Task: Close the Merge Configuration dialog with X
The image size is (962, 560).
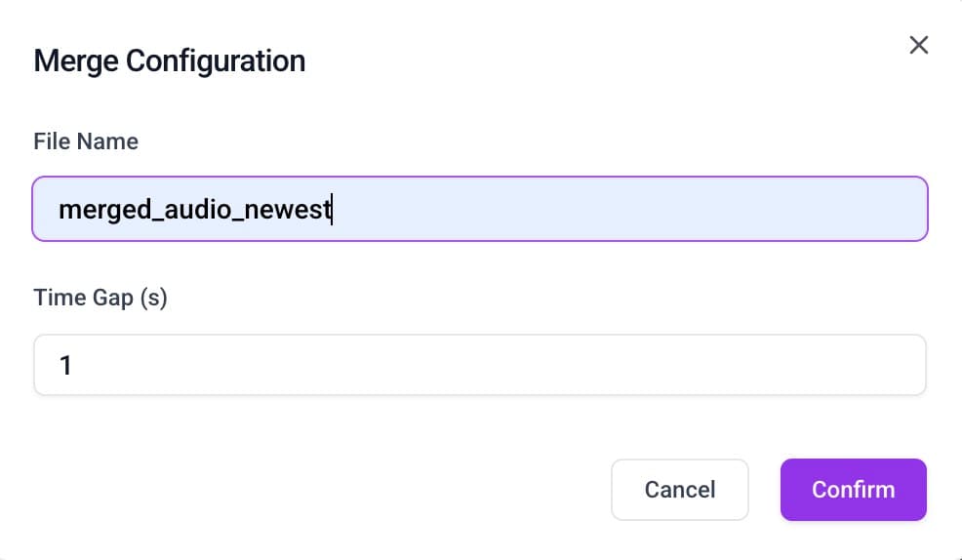Action: click(x=918, y=45)
